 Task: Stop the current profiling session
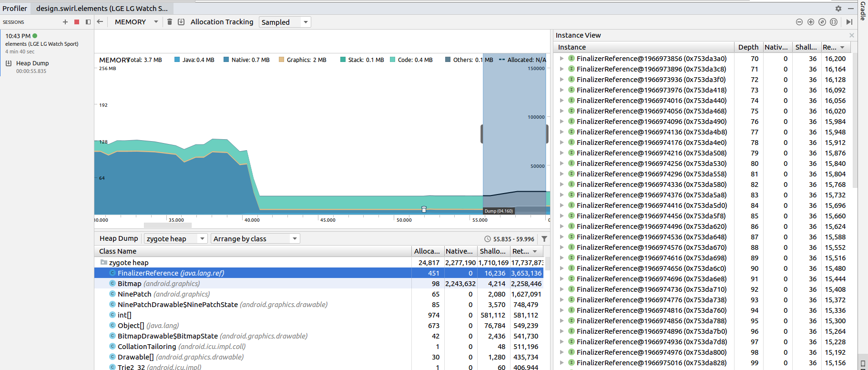[x=77, y=22]
